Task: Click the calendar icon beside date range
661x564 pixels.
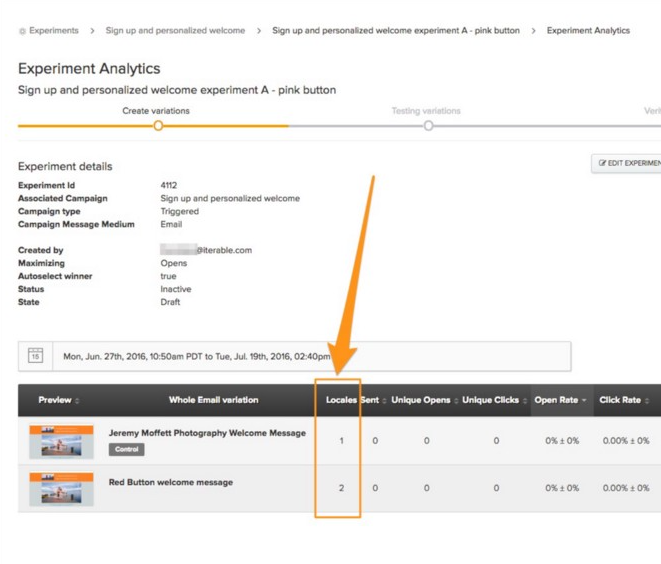Action: coord(35,356)
